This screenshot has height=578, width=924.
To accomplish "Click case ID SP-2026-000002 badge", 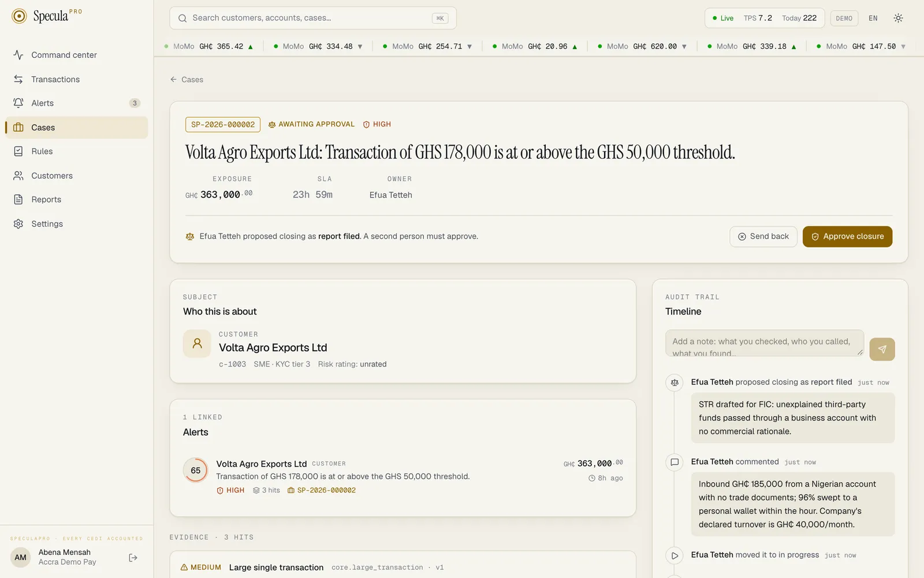I will click(x=223, y=124).
